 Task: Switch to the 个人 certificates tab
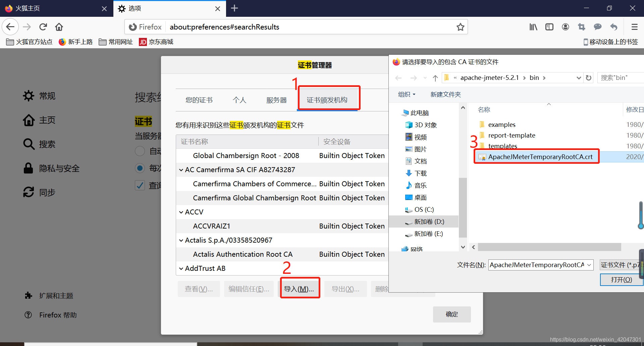coord(239,100)
